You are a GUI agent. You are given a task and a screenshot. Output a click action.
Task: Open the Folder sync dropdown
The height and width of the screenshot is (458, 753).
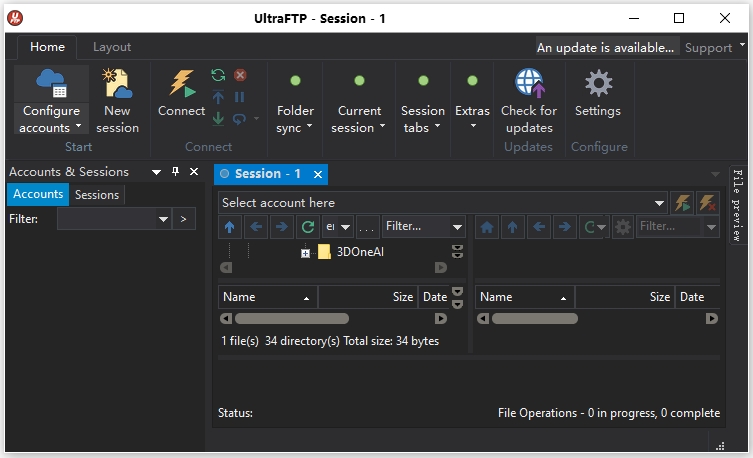tap(295, 118)
